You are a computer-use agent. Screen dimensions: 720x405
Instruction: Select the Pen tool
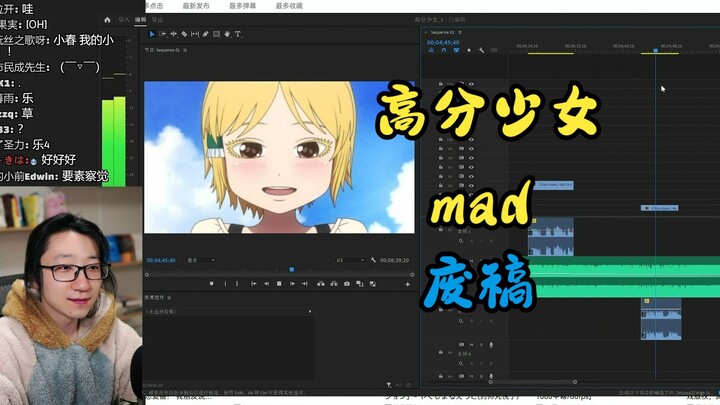206,34
